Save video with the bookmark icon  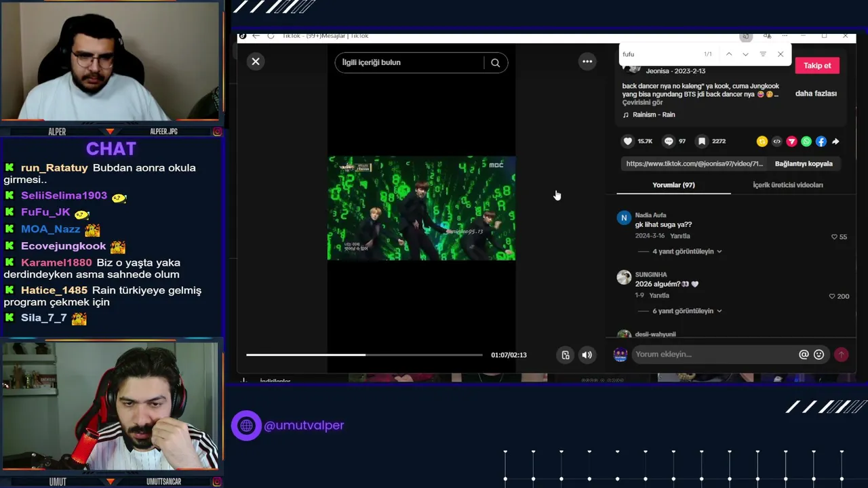(702, 141)
